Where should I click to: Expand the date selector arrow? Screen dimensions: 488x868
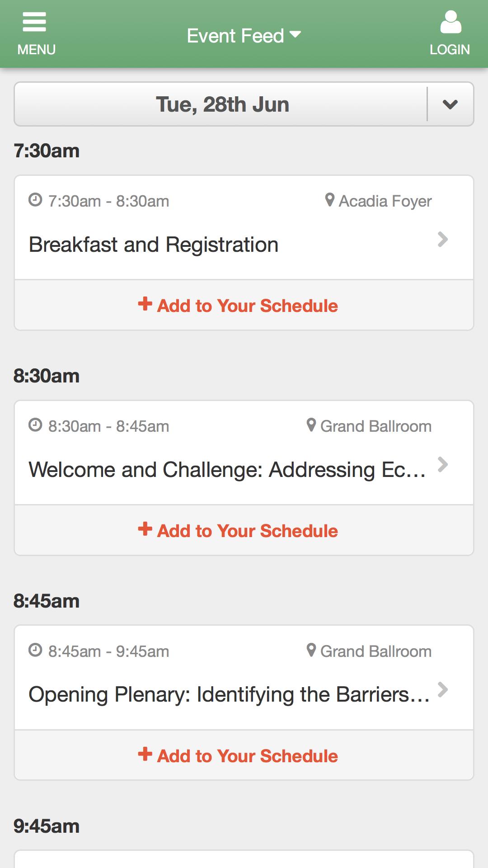[x=450, y=104]
